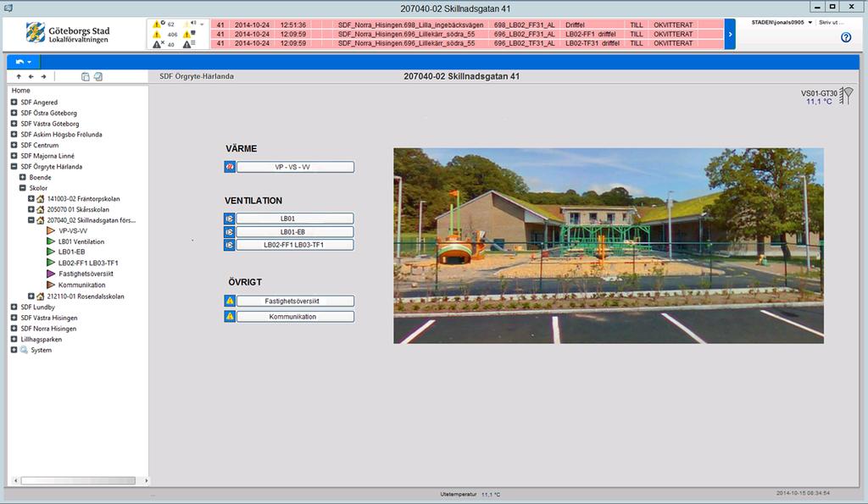Select 205070 01 Skårsskolan in tree
Viewport: 868px width, 504px height.
point(78,209)
